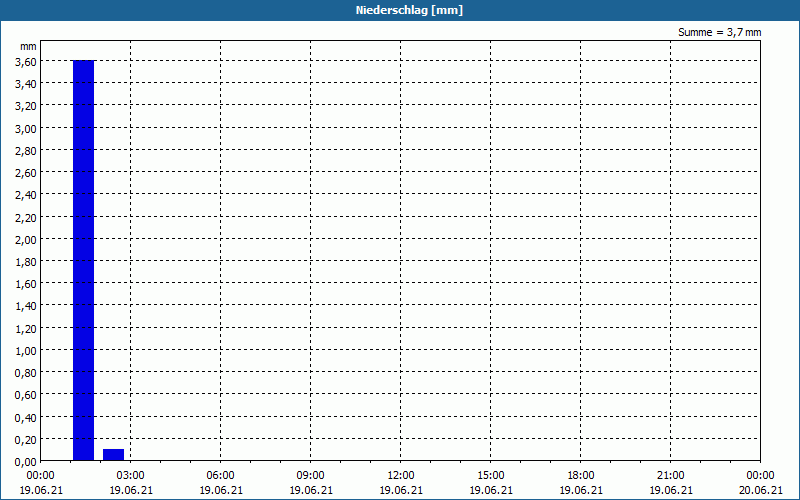800x500 pixels.
Task: Select the 3,00 y-axis value
Action: [26, 129]
